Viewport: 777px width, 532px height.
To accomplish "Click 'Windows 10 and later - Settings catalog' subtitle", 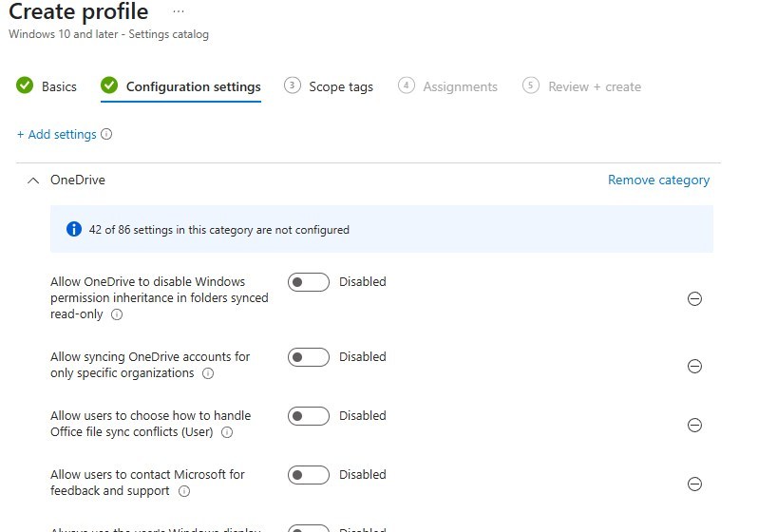I will pos(108,34).
